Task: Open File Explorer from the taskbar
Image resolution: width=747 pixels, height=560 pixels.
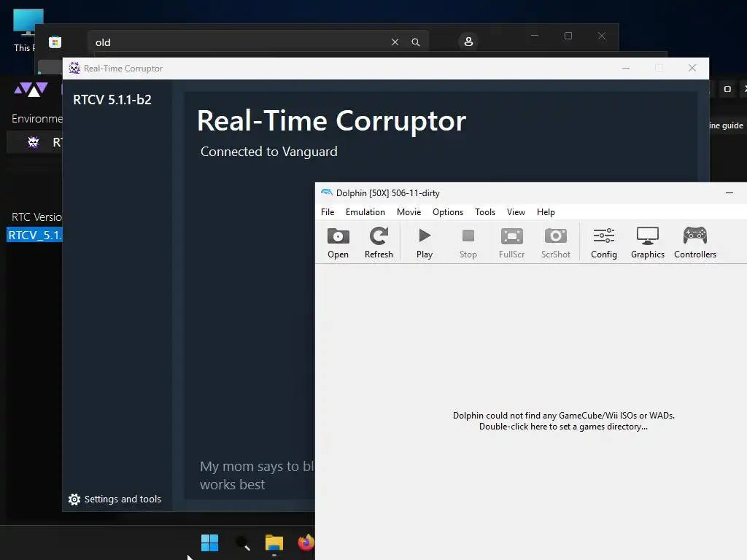Action: tap(274, 542)
